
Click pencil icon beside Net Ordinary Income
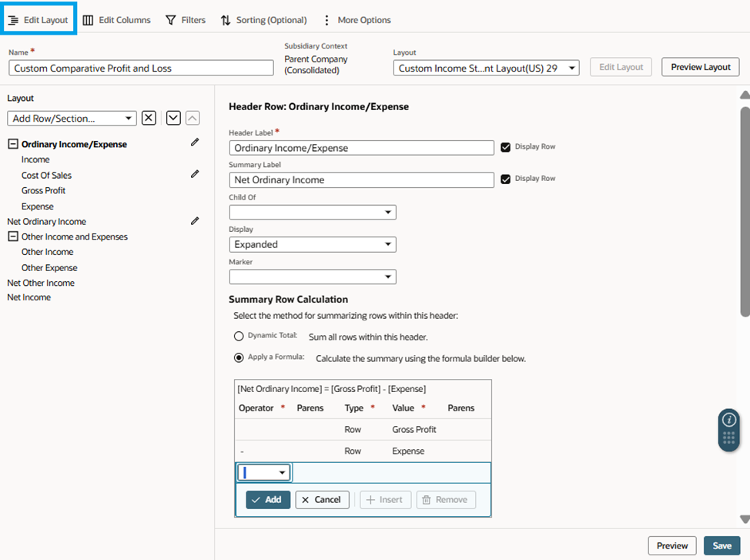coord(195,220)
